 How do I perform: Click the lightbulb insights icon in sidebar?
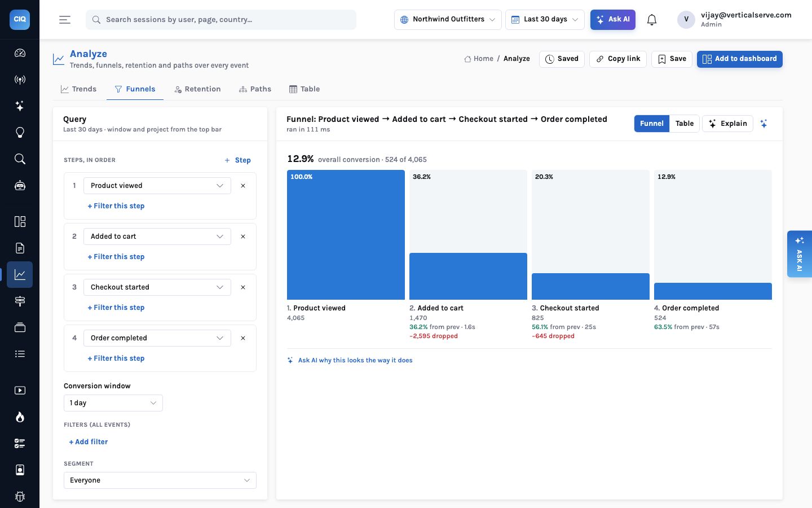click(20, 133)
